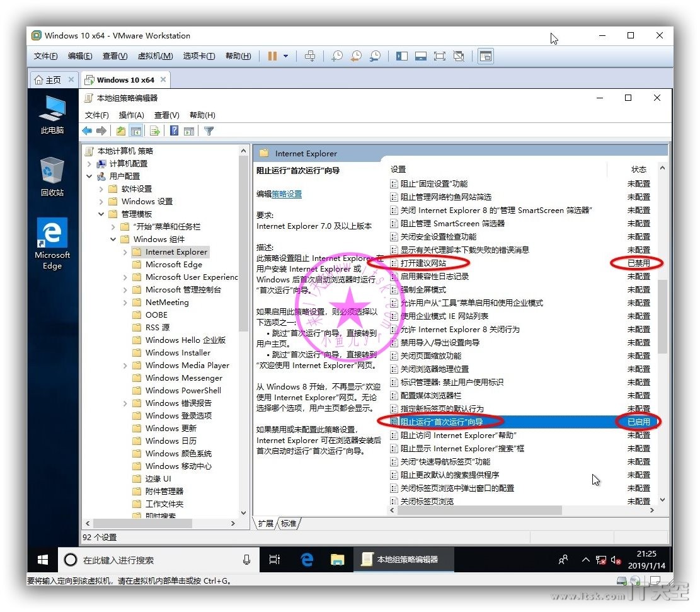Open File Explorer from the taskbar
Viewport: 700px width, 612px height.
coord(337,560)
